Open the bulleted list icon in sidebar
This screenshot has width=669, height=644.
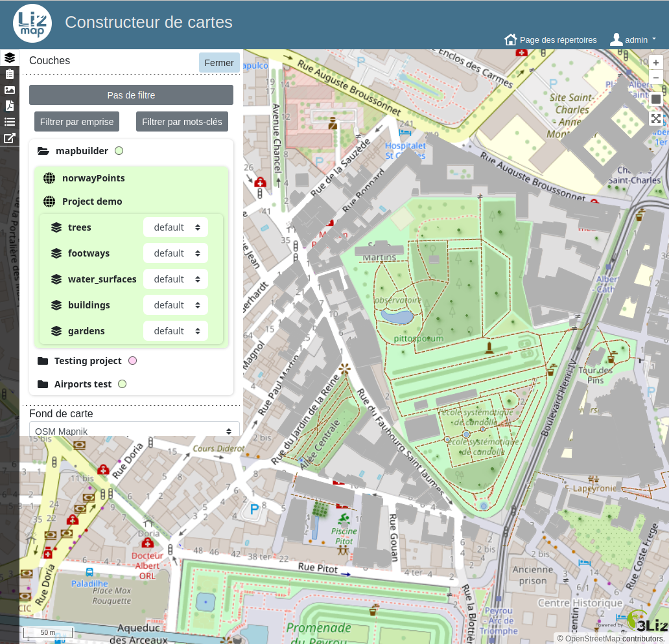point(10,122)
